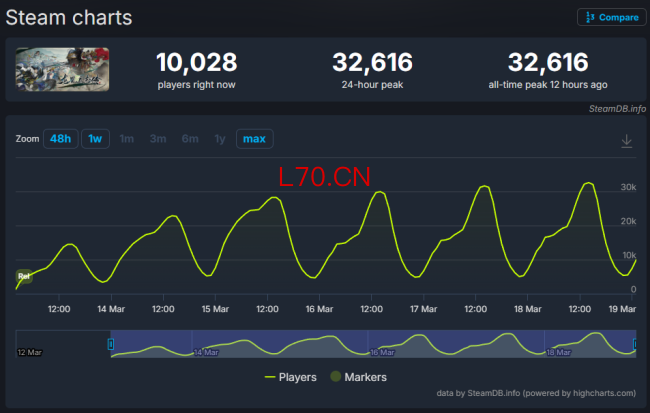Set zoom to 48h
Viewport: 650px width, 413px height.
61,138
